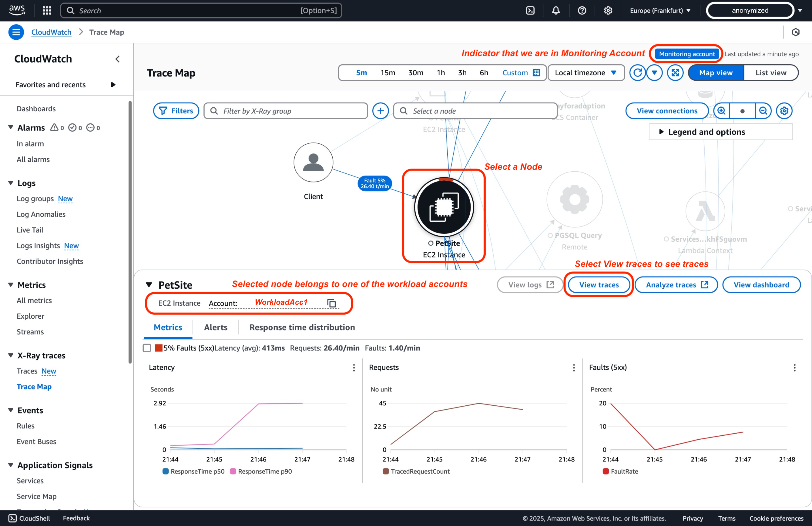Switch to Map view
812x526 pixels.
click(x=716, y=73)
